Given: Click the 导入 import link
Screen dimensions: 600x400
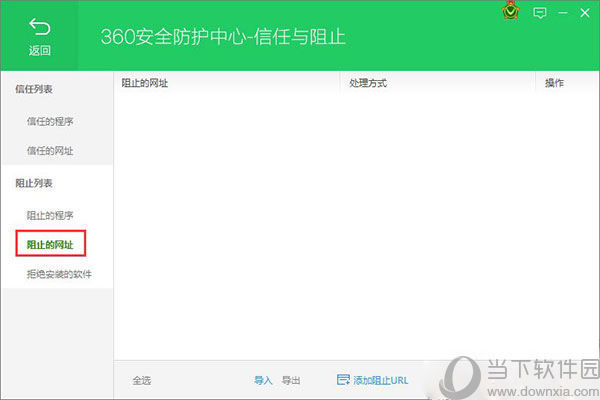Looking at the screenshot, I should (x=263, y=380).
